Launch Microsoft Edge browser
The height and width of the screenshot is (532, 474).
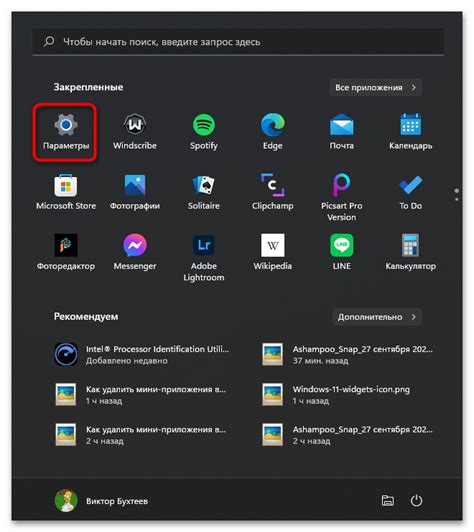click(x=272, y=132)
